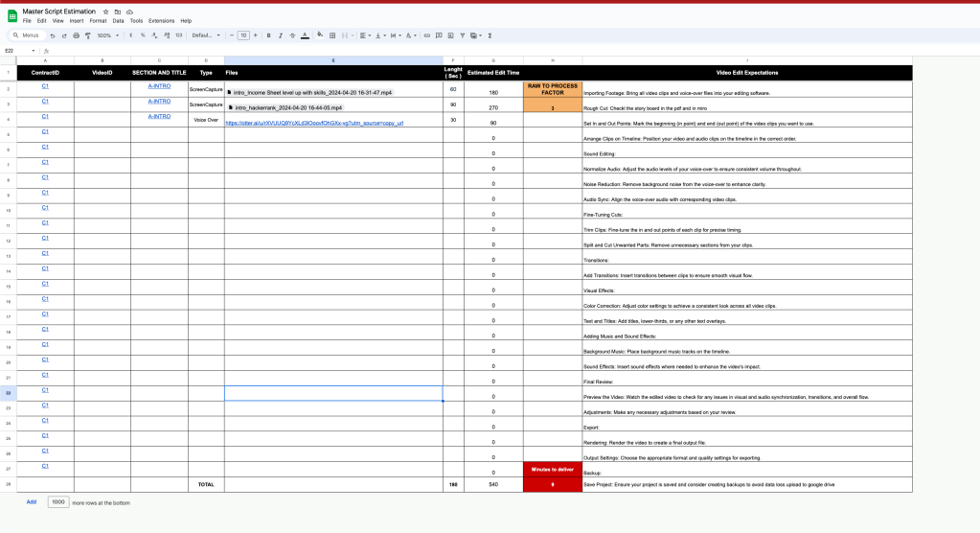The width and height of the screenshot is (980, 533).
Task: Toggle italic formatting
Action: pyautogui.click(x=281, y=35)
